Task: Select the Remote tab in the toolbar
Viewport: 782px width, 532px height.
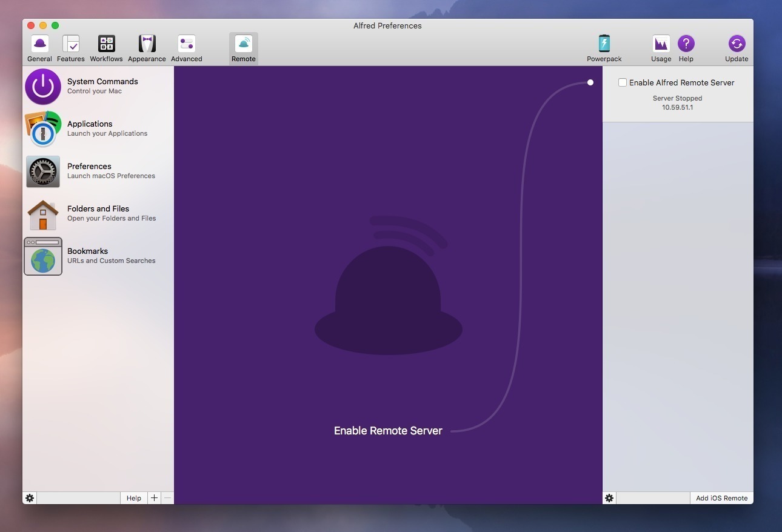Action: click(x=243, y=48)
